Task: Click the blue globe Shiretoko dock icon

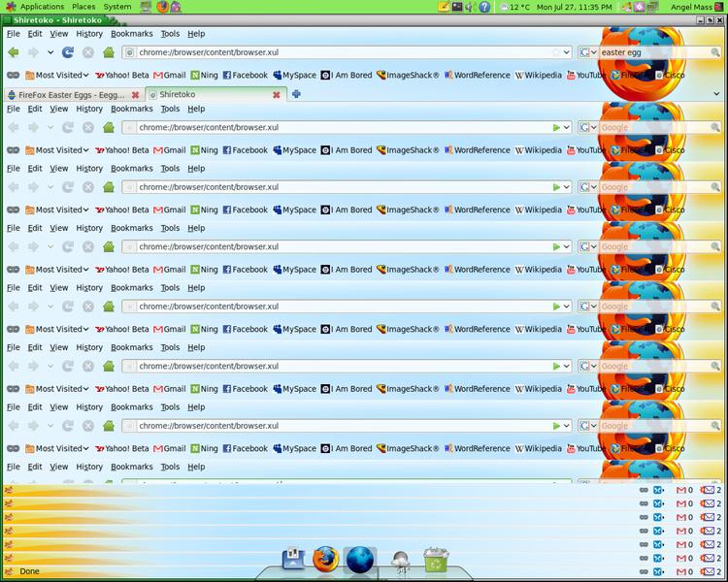Action: click(360, 560)
